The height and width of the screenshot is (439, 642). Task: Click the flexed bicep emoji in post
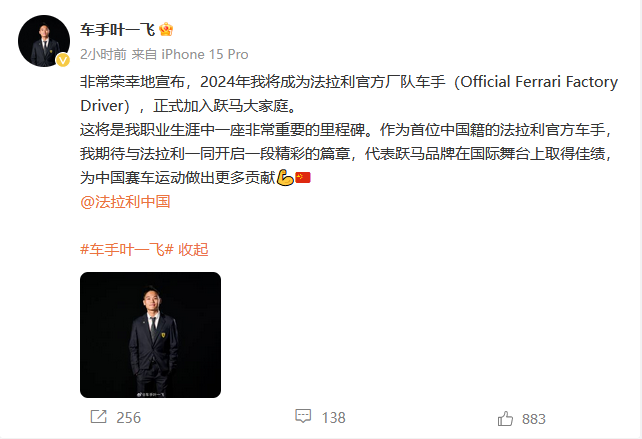285,178
